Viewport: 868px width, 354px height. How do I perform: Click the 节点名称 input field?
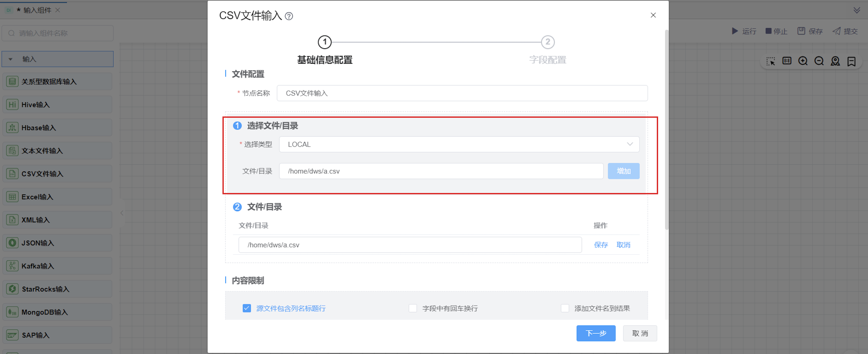pos(462,93)
